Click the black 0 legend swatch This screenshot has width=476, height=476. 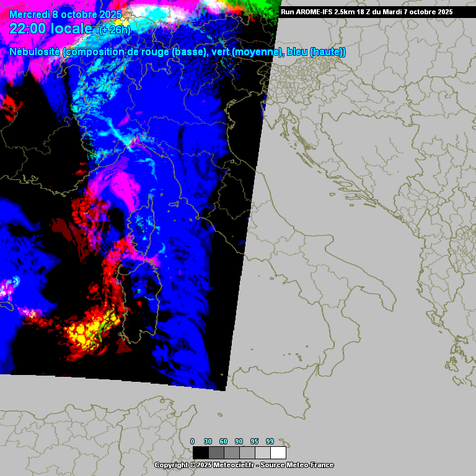coord(200,452)
